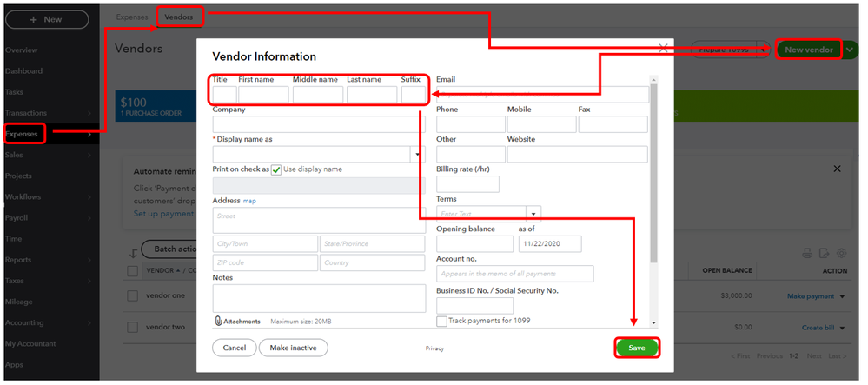Viewport: 868px width, 385px height.
Task: Click the Attachments paperclip icon
Action: pyautogui.click(x=218, y=321)
